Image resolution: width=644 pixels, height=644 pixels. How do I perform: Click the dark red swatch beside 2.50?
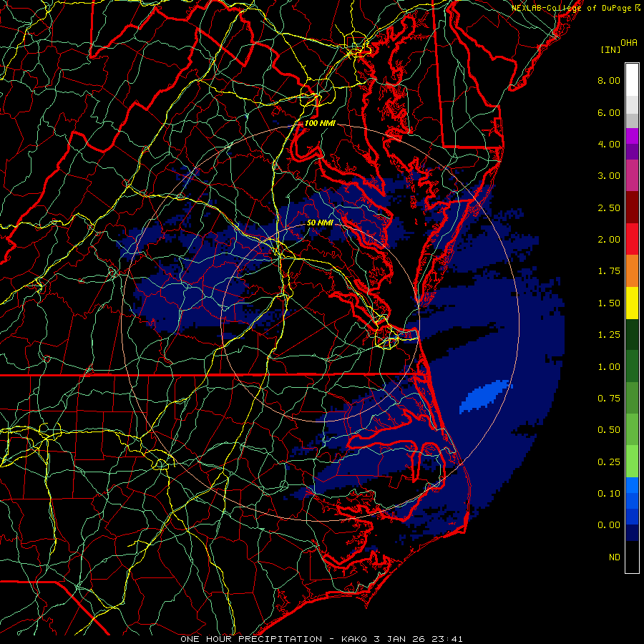click(632, 208)
